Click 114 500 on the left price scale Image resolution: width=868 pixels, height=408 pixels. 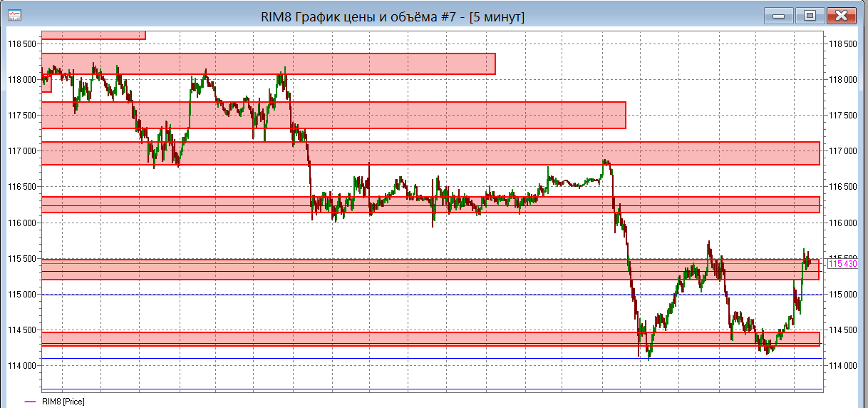click(21, 330)
